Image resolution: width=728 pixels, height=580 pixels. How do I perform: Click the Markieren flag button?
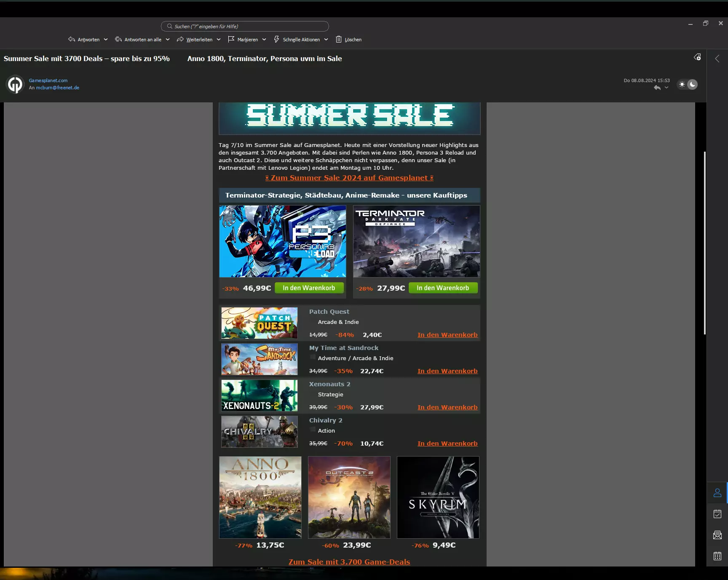pos(243,40)
